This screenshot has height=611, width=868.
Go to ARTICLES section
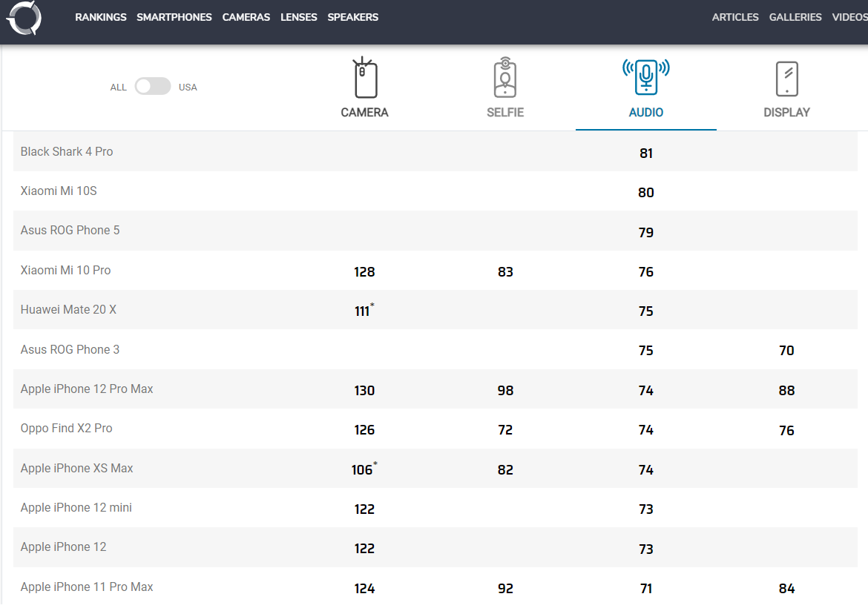(735, 17)
